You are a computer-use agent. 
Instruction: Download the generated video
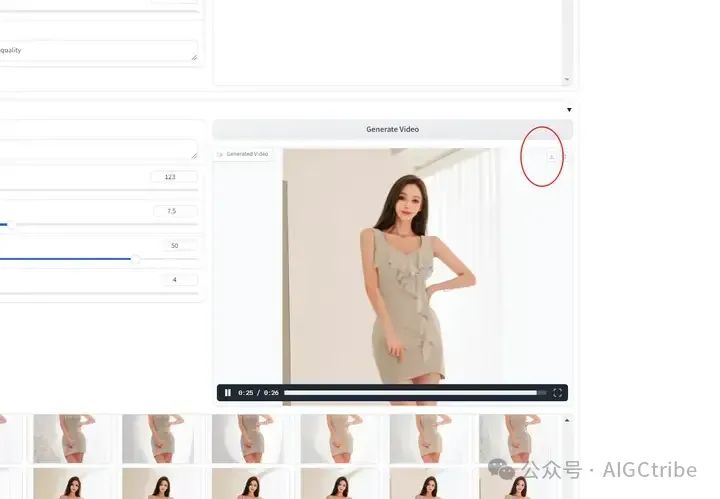(551, 157)
